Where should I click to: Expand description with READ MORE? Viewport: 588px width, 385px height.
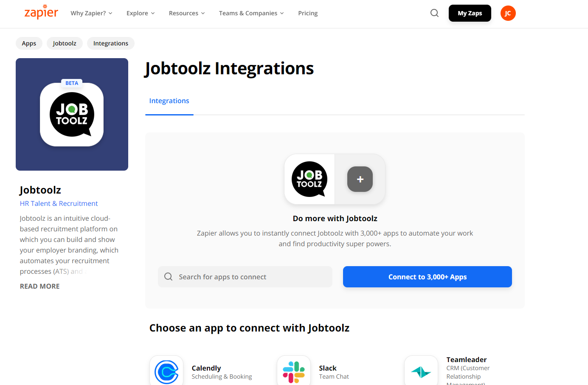pos(40,286)
